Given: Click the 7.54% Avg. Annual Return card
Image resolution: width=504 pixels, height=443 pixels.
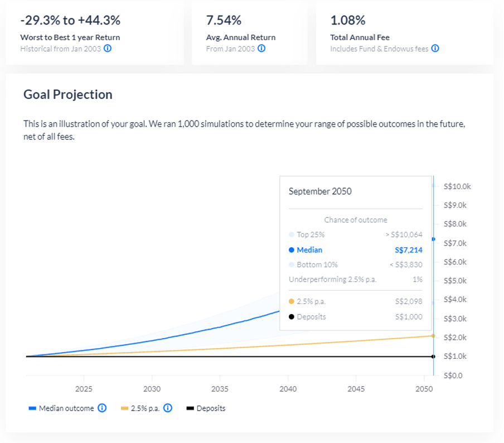Looking at the screenshot, I should (x=249, y=32).
